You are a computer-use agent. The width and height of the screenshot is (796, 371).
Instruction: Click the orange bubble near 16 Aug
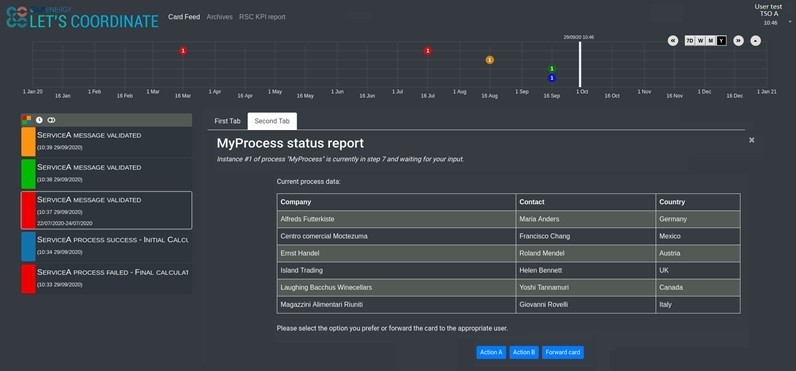(489, 60)
